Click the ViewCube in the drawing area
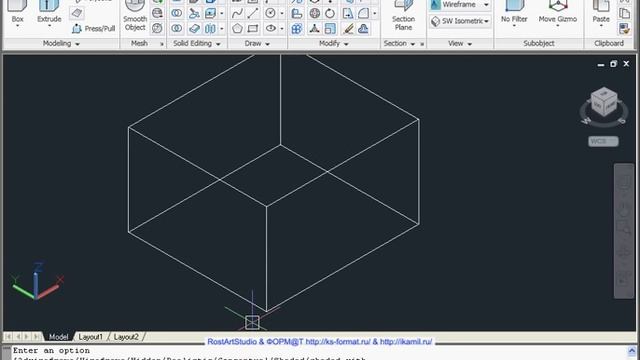 (x=604, y=103)
